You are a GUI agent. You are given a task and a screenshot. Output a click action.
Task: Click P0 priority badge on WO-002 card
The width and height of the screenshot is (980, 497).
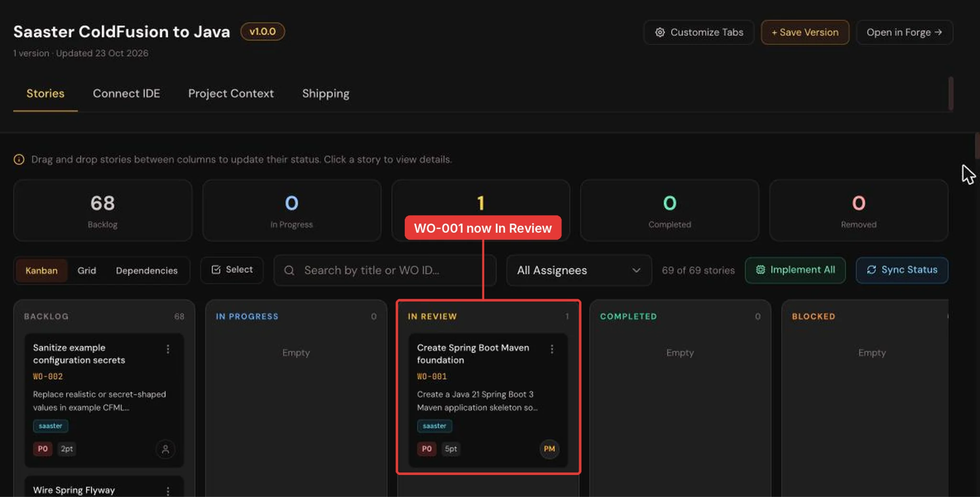pos(43,449)
